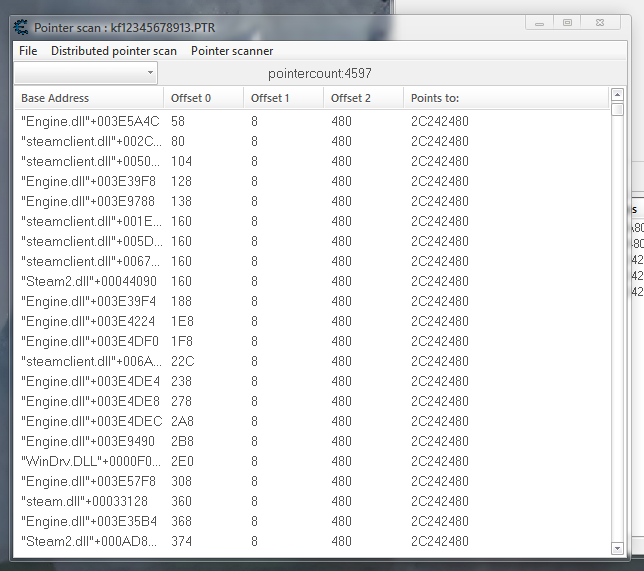Image resolution: width=644 pixels, height=571 pixels.
Task: Select row "Engine.dll"+003E5A4C
Action: coord(312,121)
